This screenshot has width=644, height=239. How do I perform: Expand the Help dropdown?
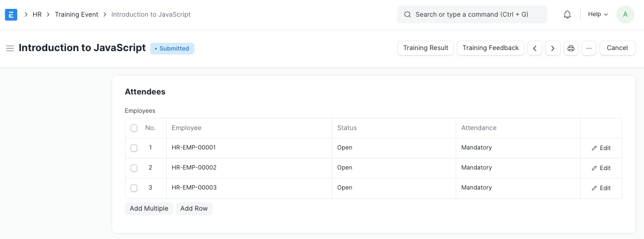click(598, 14)
